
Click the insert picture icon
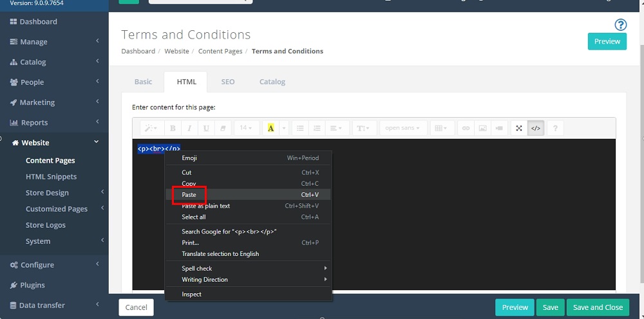[x=482, y=128]
